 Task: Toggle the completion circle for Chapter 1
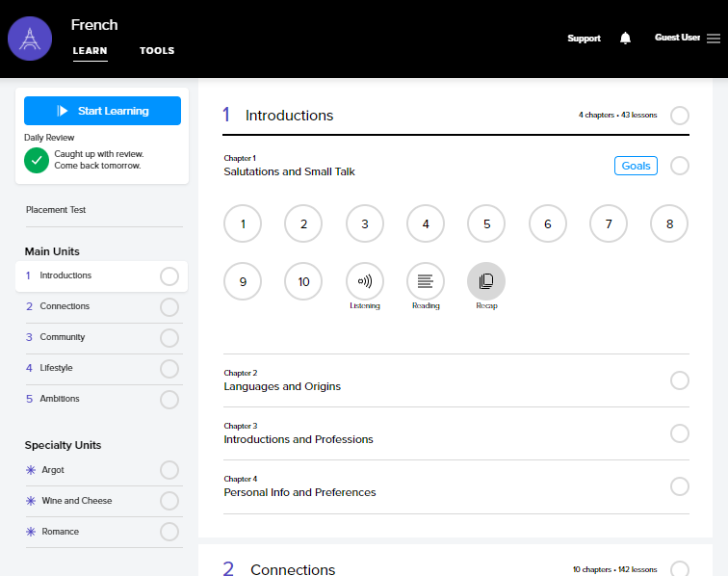680,166
